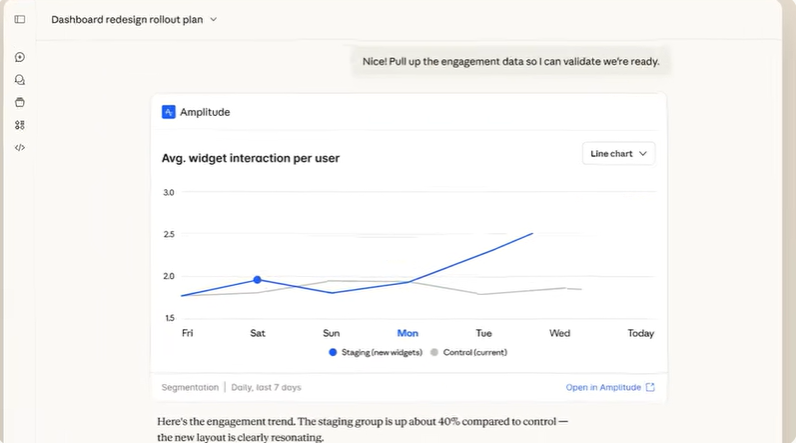This screenshot has width=796, height=443.
Task: Start a new chat from sidebar
Action: 20,57
